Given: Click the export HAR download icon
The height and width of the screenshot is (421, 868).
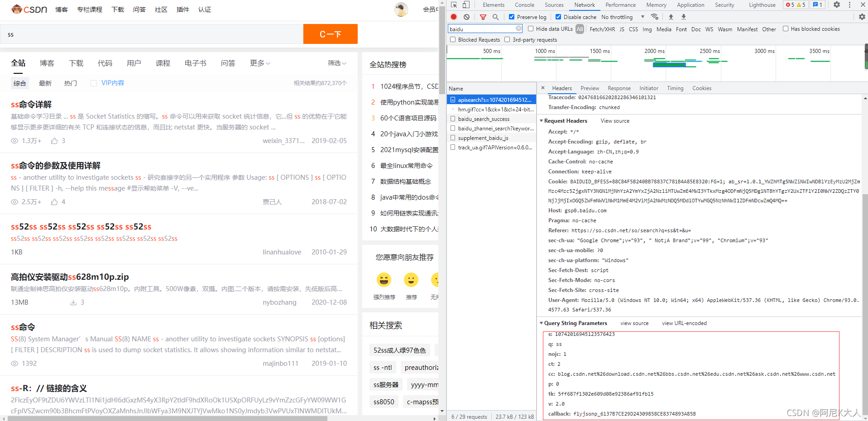Looking at the screenshot, I should tap(684, 17).
